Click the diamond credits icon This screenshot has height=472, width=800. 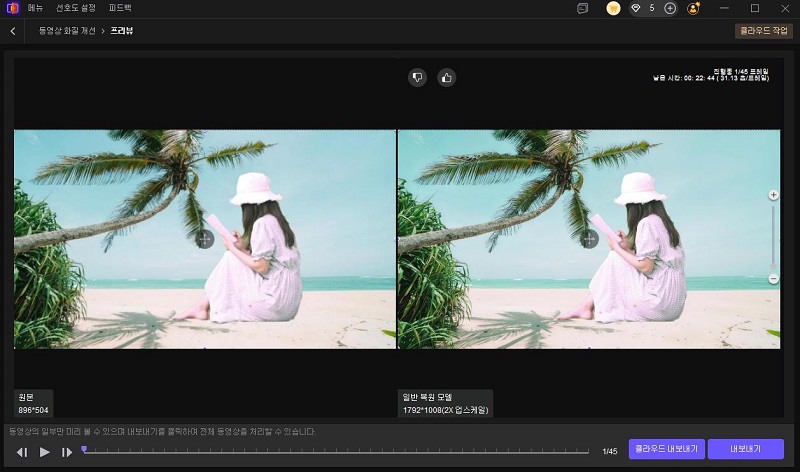[637, 8]
